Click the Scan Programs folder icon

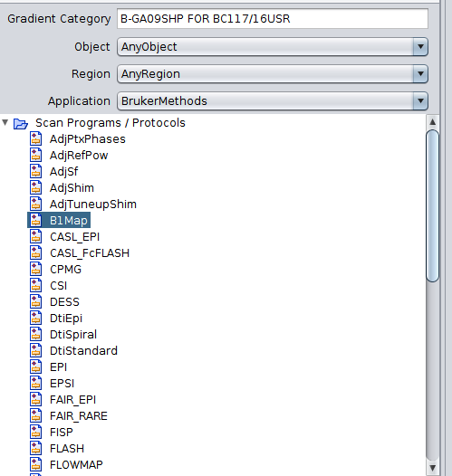point(21,124)
